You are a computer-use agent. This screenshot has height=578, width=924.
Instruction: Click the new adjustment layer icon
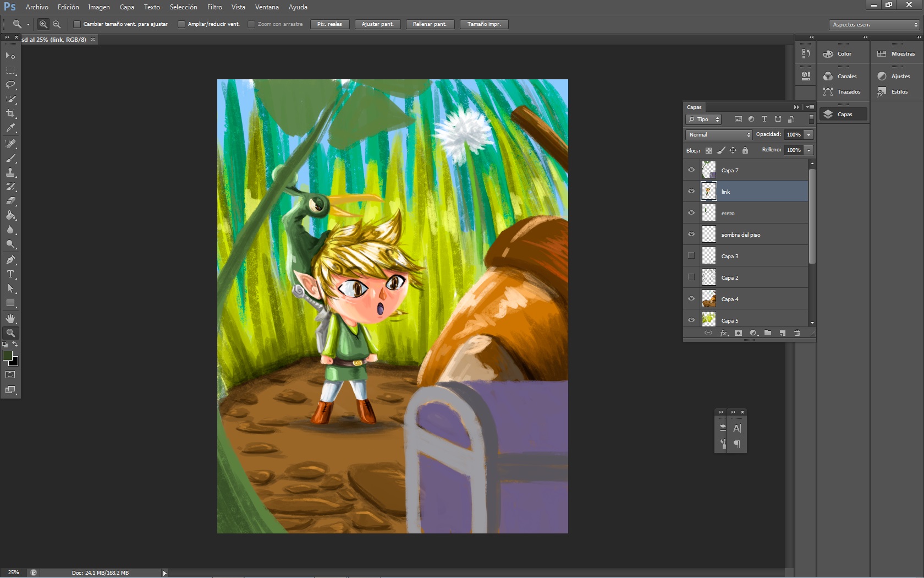pyautogui.click(x=753, y=333)
